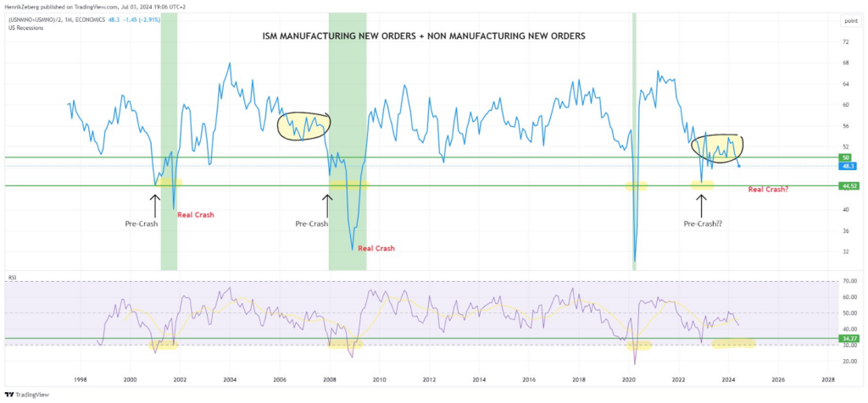This screenshot has width=868, height=403.
Task: Click the black-outlined yellow ellipse near 2007
Action: pos(303,126)
